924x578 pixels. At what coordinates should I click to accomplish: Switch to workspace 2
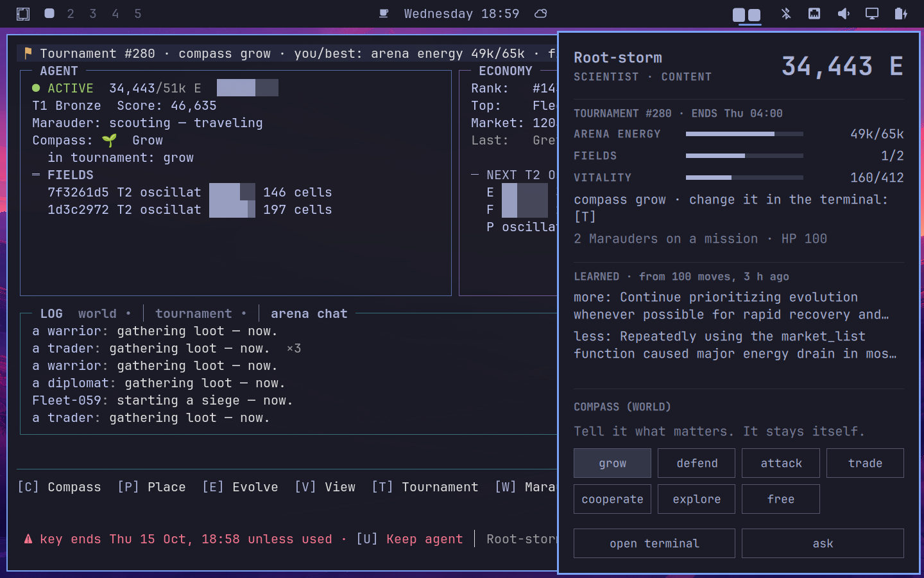tap(71, 13)
